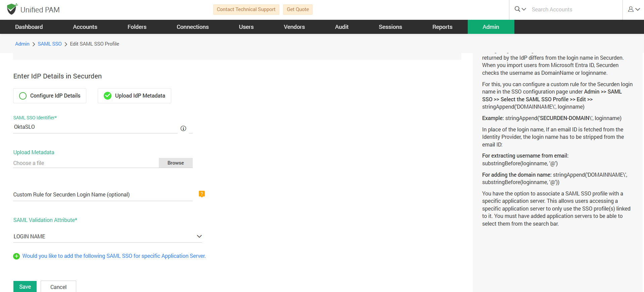Click the Get Quote button

(298, 9)
